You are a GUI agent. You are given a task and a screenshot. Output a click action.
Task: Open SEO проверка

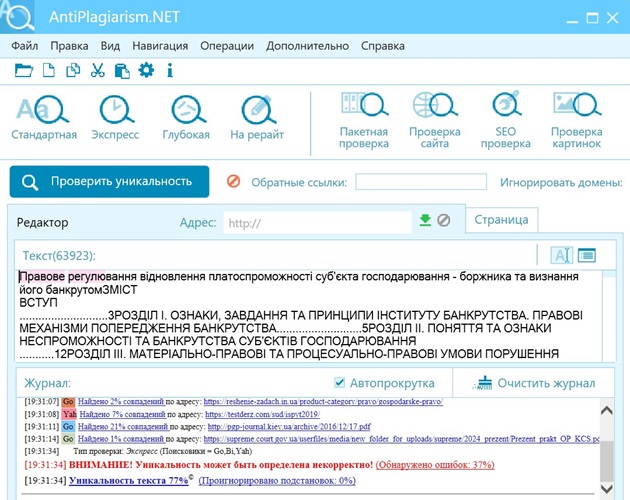pyautogui.click(x=505, y=120)
